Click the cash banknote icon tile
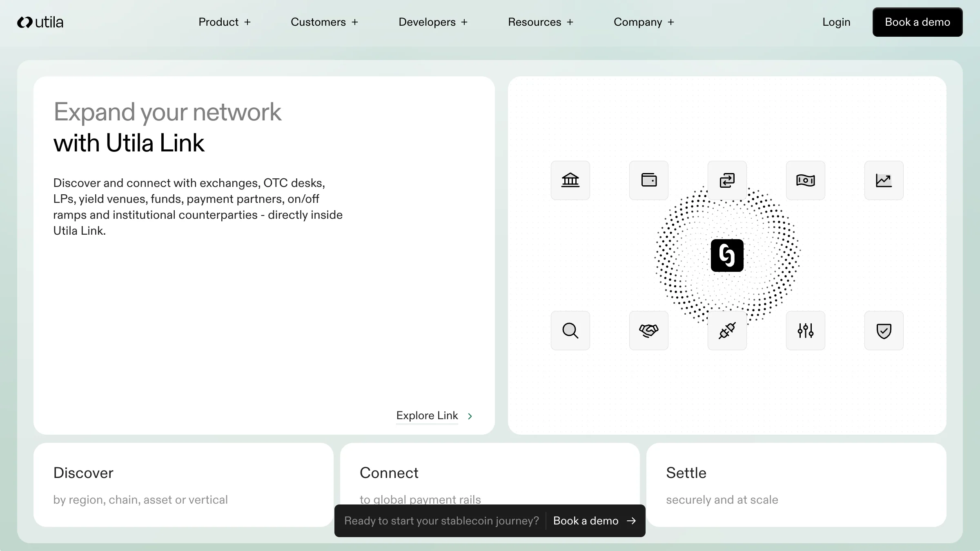Viewport: 980px width, 551px height. 805,180
